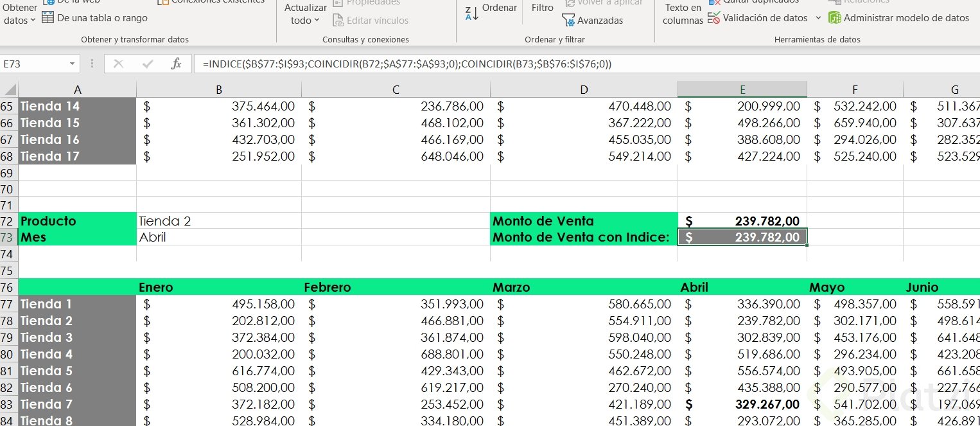Image resolution: width=980 pixels, height=426 pixels.
Task: Click into the Name Box showing E73
Action: pyautogui.click(x=33, y=64)
